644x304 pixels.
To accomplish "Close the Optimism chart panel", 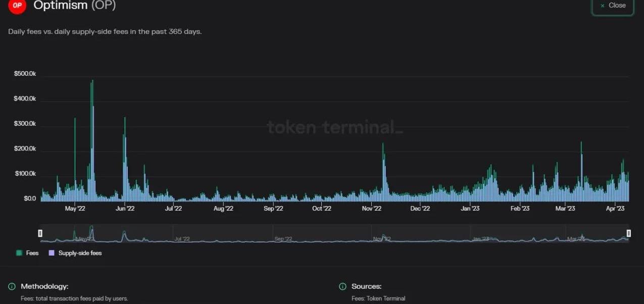I will click(612, 6).
